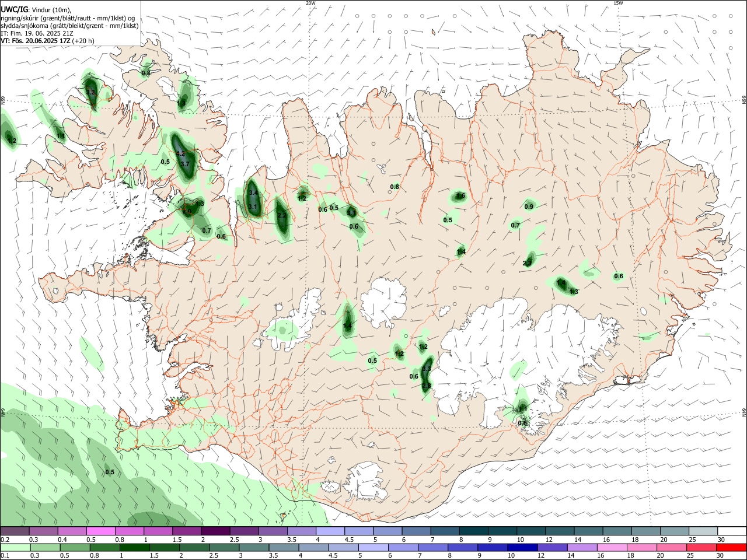The height and width of the screenshot is (560, 747).
Task: Select the light grey swatch between 25 and 30
Action: [x=703, y=531]
